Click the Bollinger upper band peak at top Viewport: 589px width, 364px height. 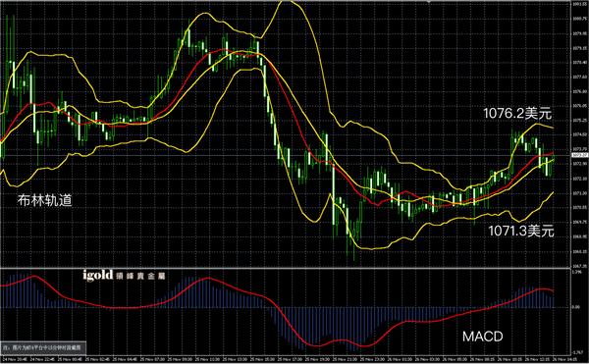coord(290,2)
